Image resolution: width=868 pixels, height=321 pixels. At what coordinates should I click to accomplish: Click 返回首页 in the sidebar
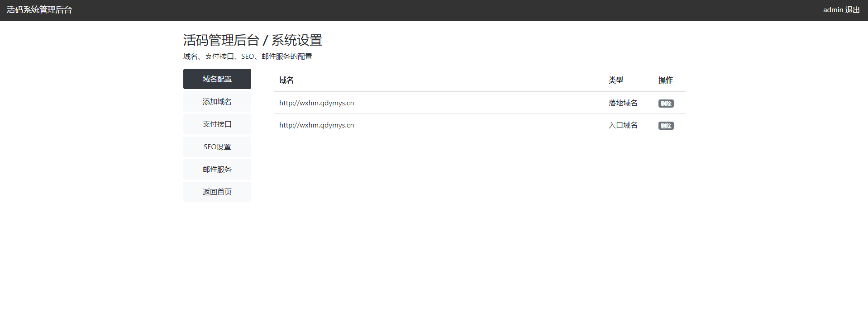point(217,192)
